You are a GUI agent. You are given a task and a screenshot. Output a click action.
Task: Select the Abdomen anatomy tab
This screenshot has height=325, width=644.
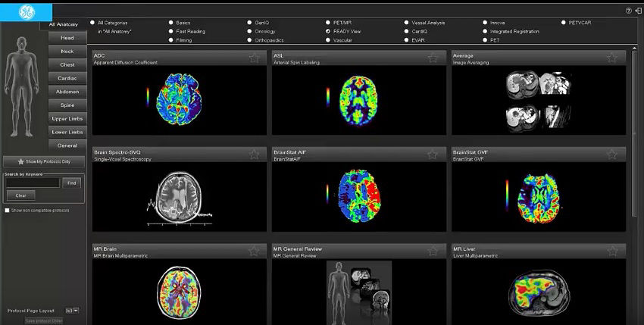click(67, 92)
